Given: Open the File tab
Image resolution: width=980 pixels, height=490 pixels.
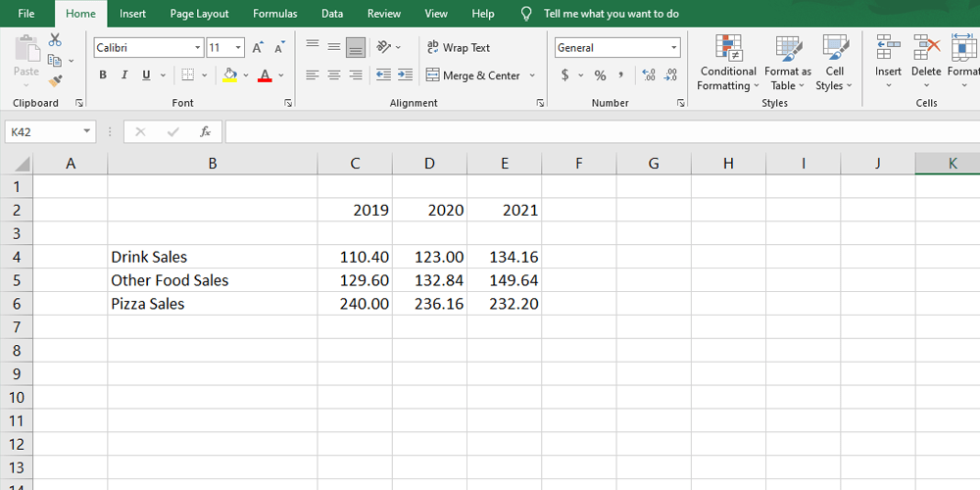Looking at the screenshot, I should coord(26,14).
